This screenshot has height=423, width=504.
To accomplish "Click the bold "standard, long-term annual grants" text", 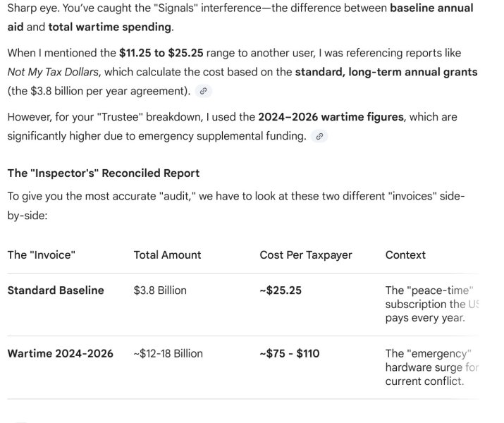I will click(386, 72).
